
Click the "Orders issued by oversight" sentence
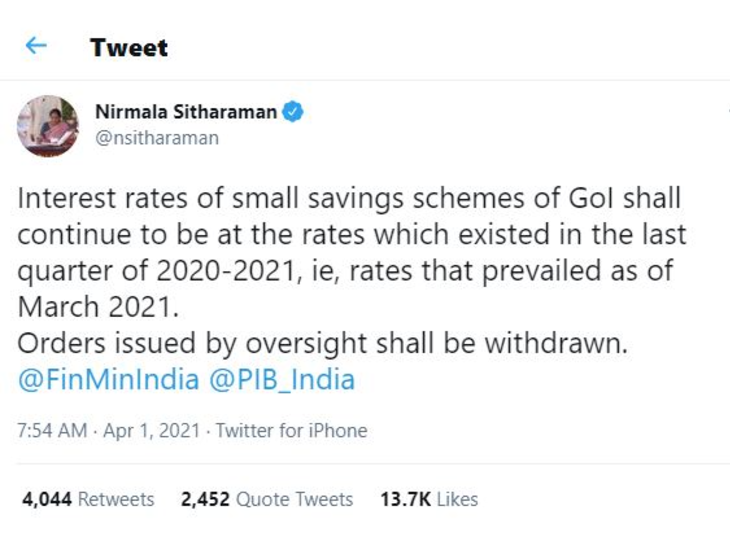pos(320,345)
